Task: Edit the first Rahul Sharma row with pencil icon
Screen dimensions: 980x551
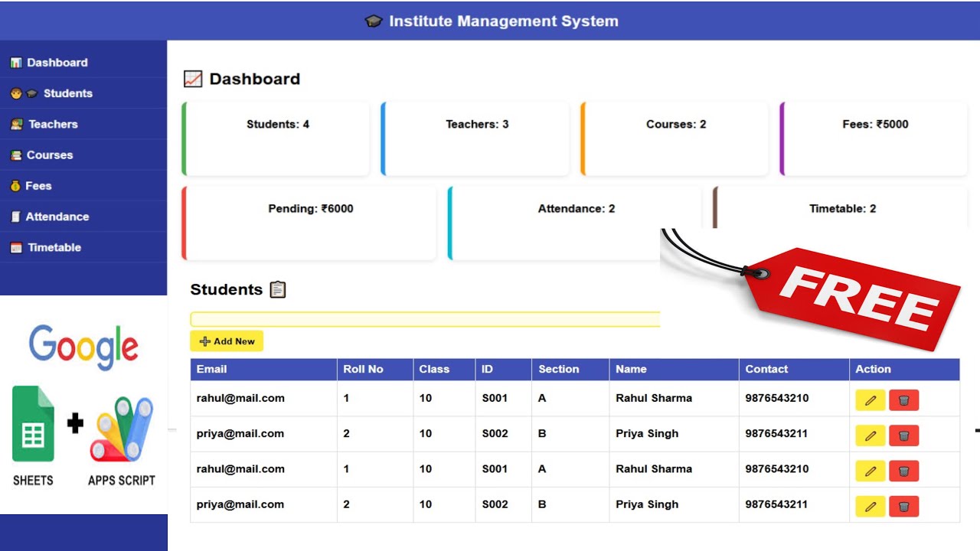Action: point(870,400)
